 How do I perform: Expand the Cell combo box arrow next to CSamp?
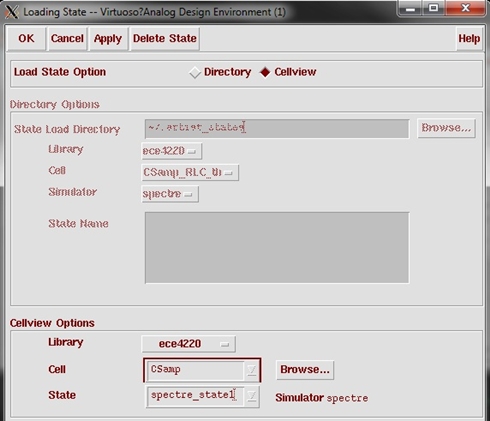pos(252,370)
